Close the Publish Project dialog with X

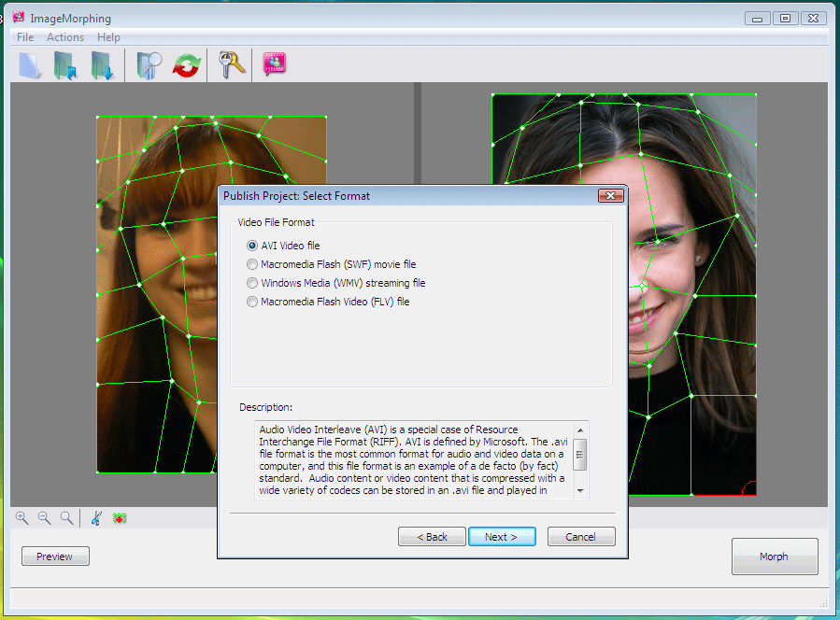(x=611, y=196)
